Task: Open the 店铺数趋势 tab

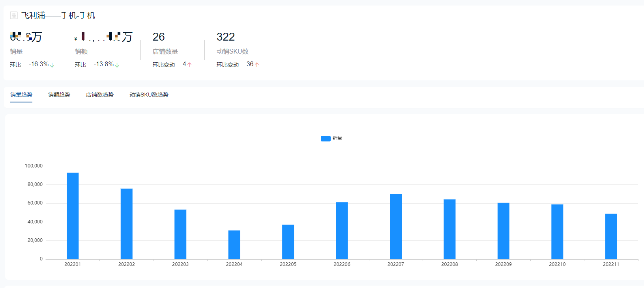Action: click(100, 95)
